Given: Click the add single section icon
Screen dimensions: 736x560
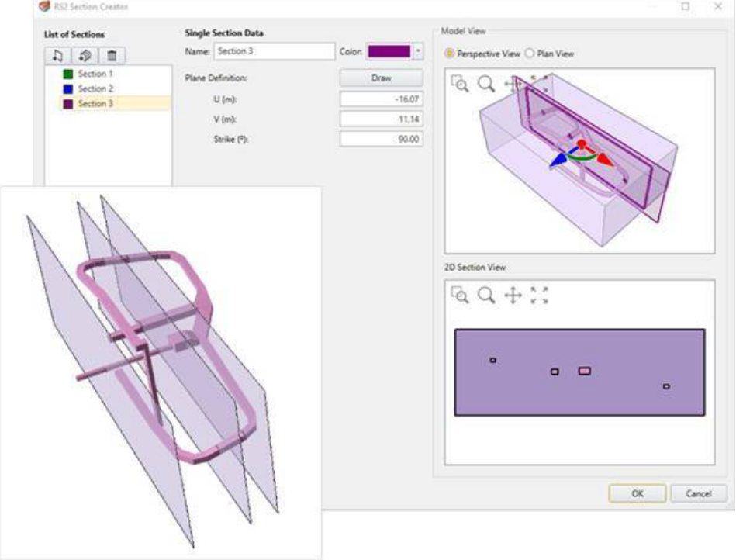Looking at the screenshot, I should click(57, 55).
